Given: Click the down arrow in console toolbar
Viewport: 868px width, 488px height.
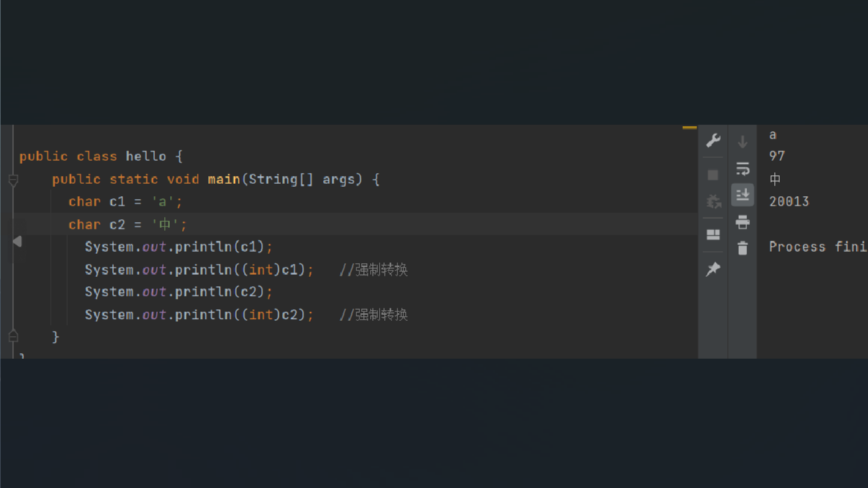Looking at the screenshot, I should tap(743, 142).
